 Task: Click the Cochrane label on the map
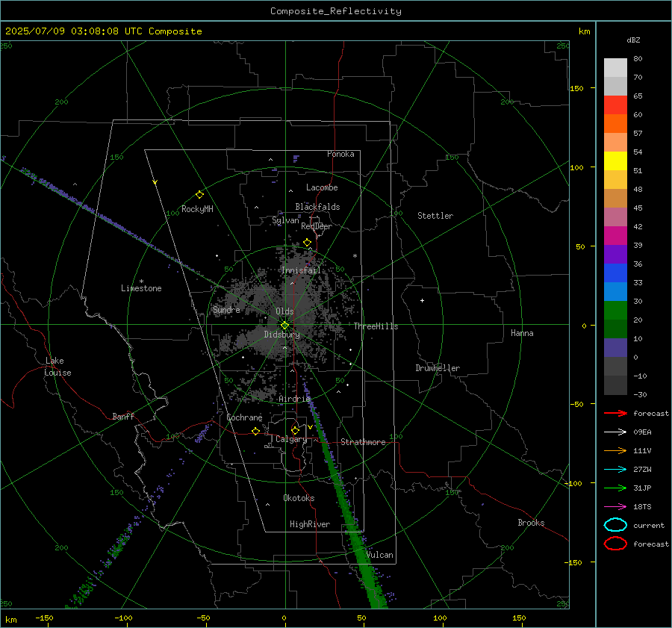(244, 417)
